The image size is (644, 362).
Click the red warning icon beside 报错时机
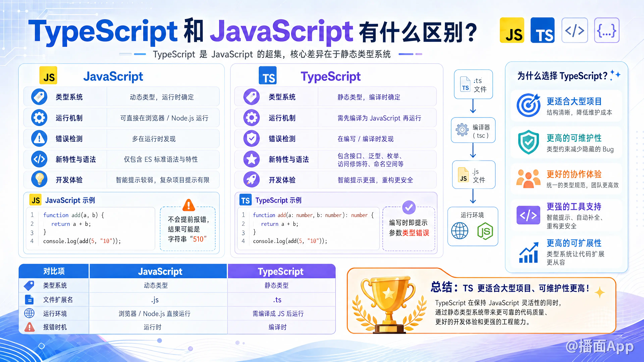[30, 327]
